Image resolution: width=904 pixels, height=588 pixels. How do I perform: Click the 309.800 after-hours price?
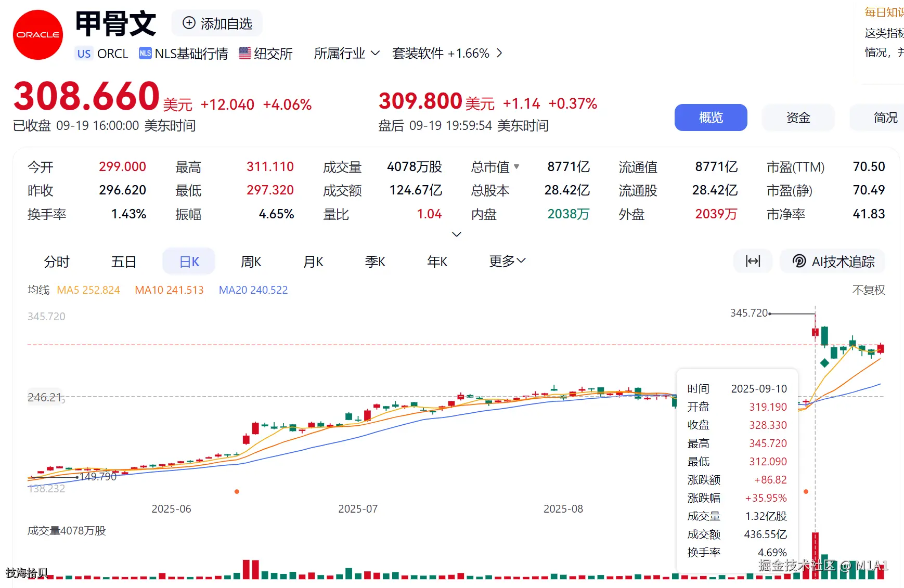click(420, 101)
